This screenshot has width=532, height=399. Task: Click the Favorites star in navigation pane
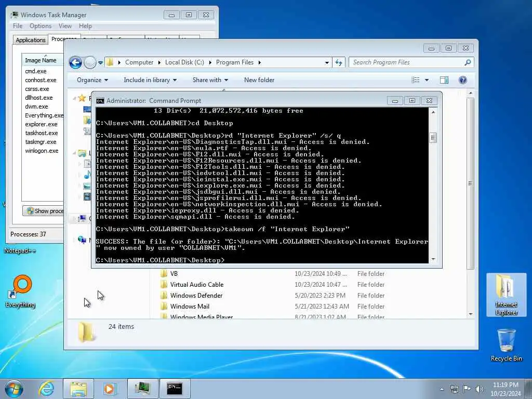82,98
